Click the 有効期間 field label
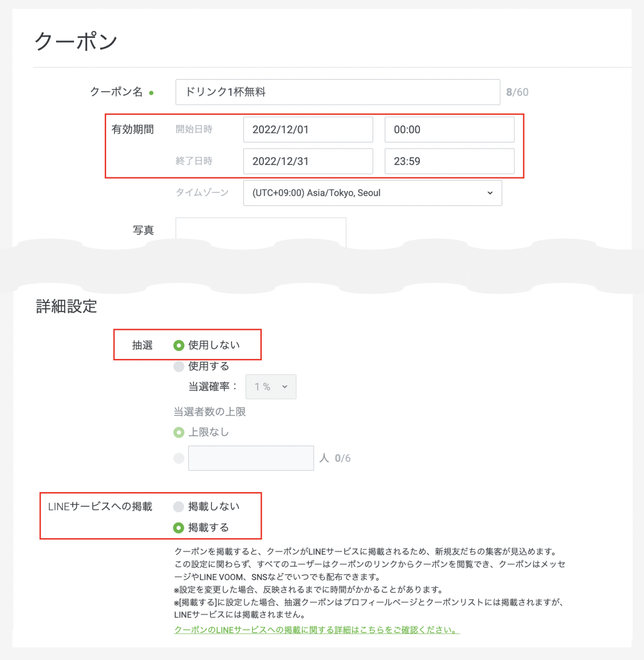The width and height of the screenshot is (644, 660). tap(132, 130)
